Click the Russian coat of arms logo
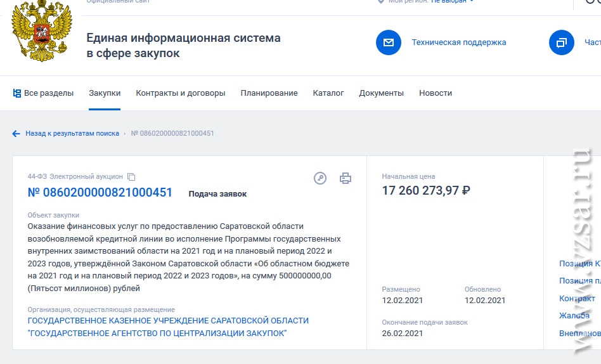This screenshot has height=364, width=601. click(42, 30)
